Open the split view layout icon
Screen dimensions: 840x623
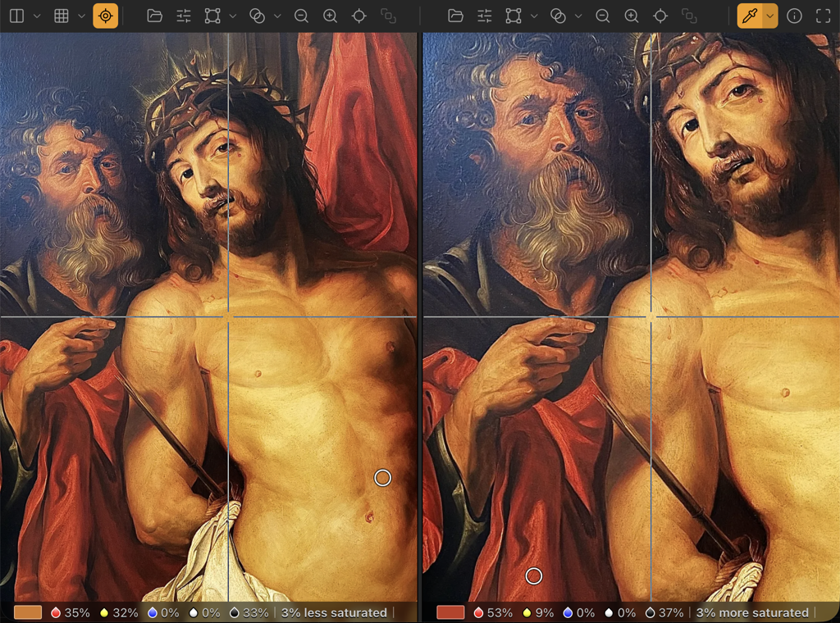point(17,16)
